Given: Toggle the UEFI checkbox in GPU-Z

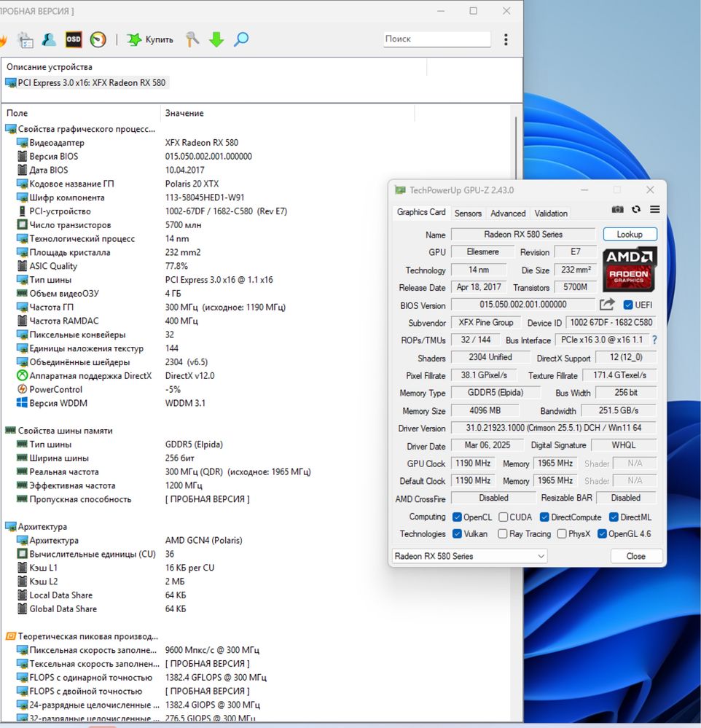Looking at the screenshot, I should [x=628, y=305].
